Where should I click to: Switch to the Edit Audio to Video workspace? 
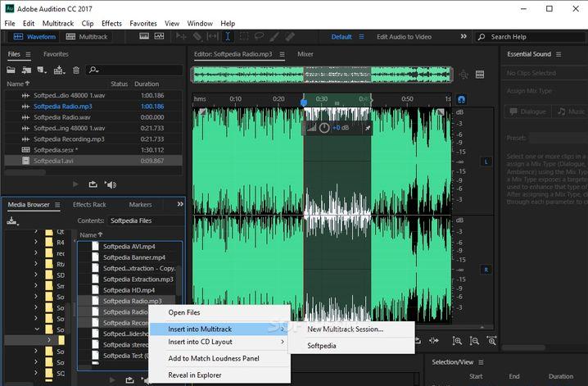click(404, 37)
